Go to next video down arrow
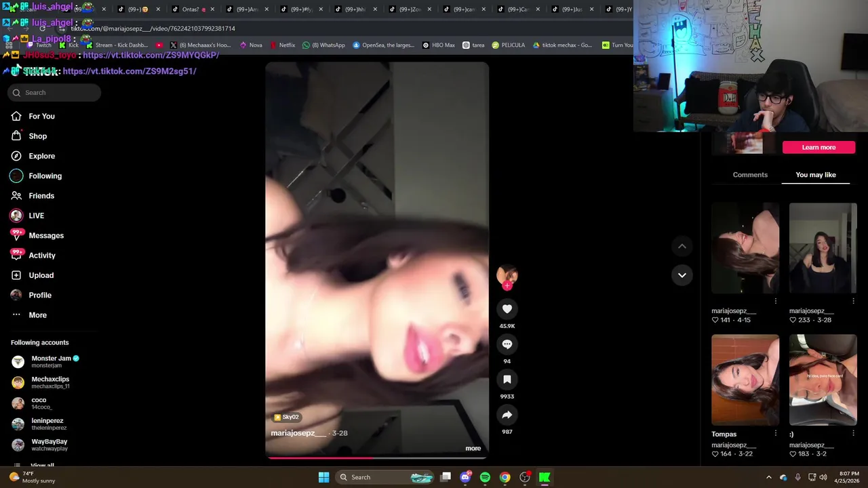This screenshot has height=488, width=868. point(682,275)
